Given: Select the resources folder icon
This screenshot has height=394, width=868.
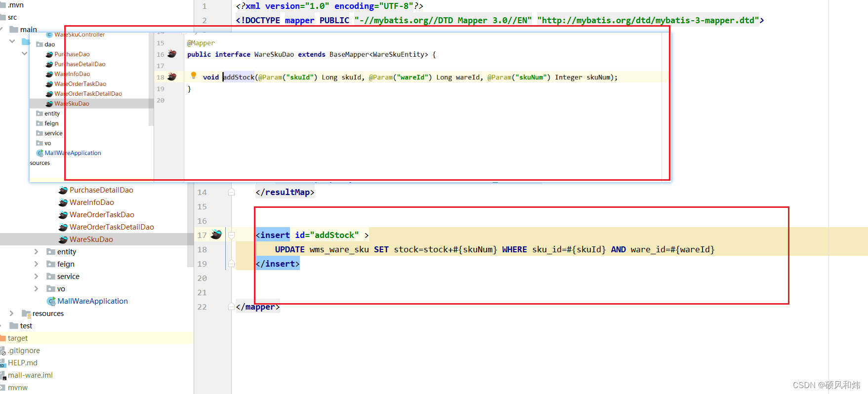Looking at the screenshot, I should click(26, 314).
